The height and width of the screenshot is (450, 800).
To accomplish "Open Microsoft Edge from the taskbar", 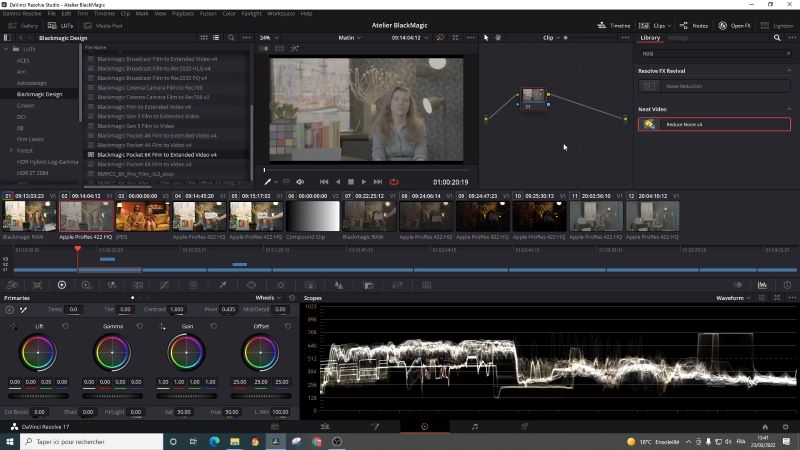I will 214,441.
